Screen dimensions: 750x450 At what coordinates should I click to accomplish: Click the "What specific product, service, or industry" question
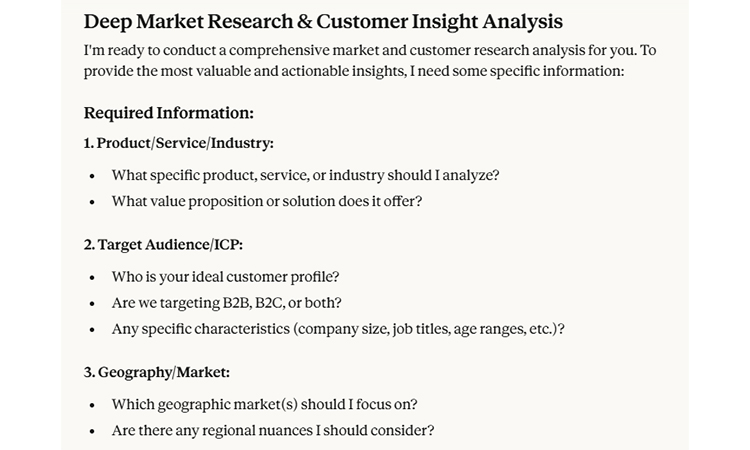tap(305, 175)
